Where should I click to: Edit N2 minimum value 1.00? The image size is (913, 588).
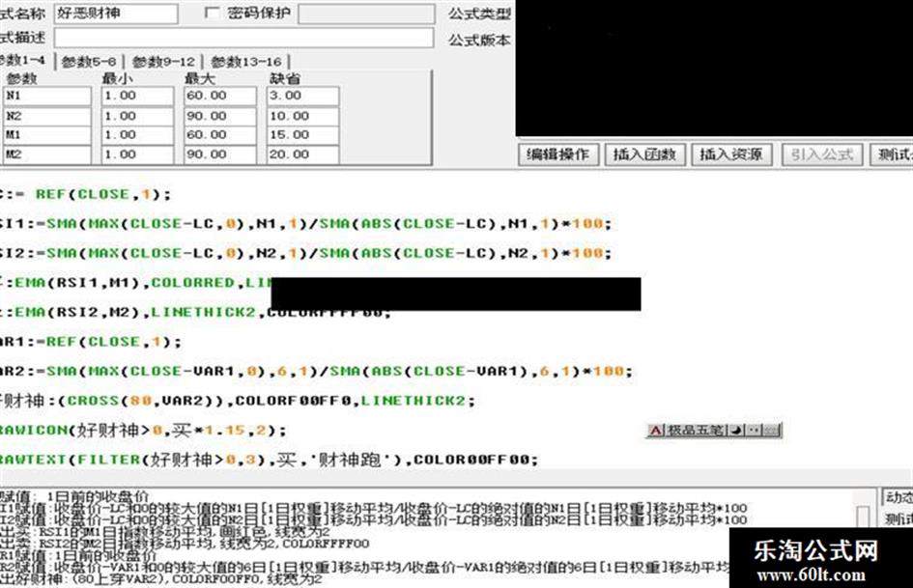coord(137,116)
